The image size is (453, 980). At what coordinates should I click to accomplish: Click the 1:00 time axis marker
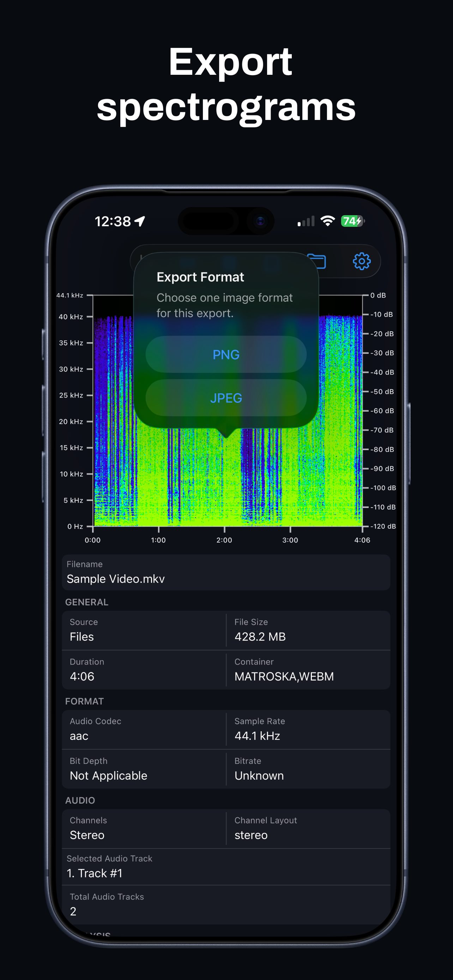158,540
